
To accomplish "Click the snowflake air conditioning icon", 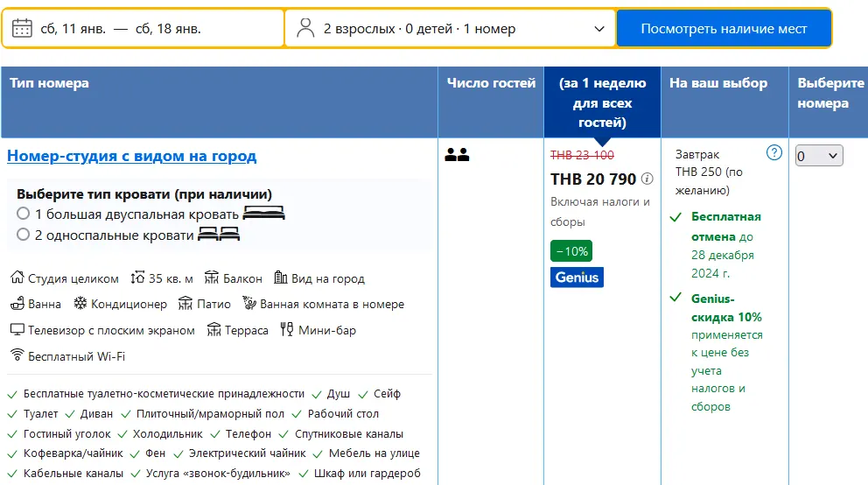I will point(80,304).
